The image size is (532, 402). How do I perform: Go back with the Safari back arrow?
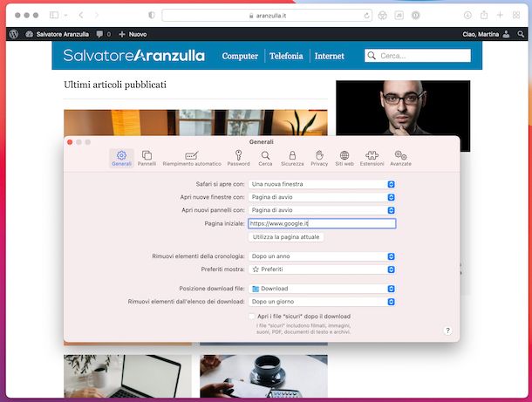81,15
